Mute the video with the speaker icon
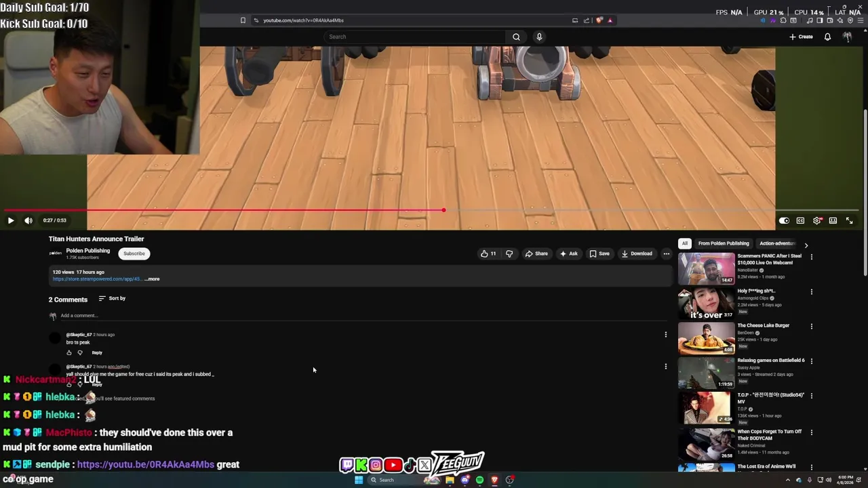The image size is (868, 488). pyautogui.click(x=28, y=220)
